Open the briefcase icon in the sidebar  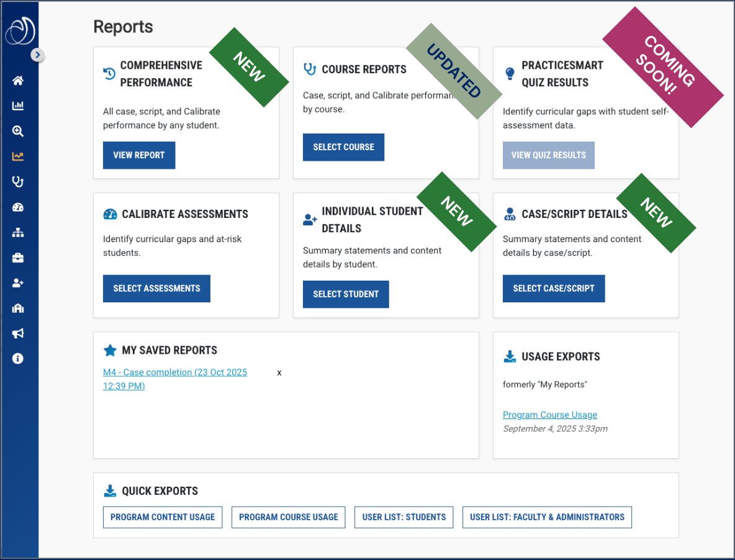(x=18, y=258)
